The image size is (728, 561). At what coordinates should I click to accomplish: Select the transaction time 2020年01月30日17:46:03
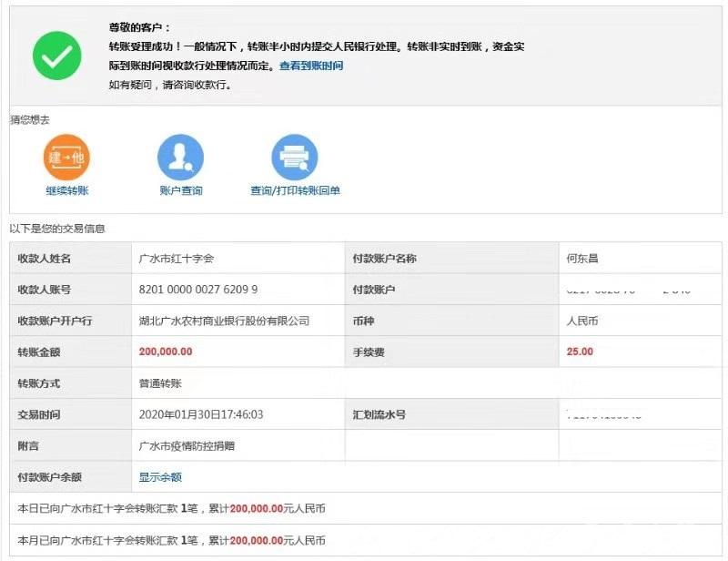pos(201,414)
